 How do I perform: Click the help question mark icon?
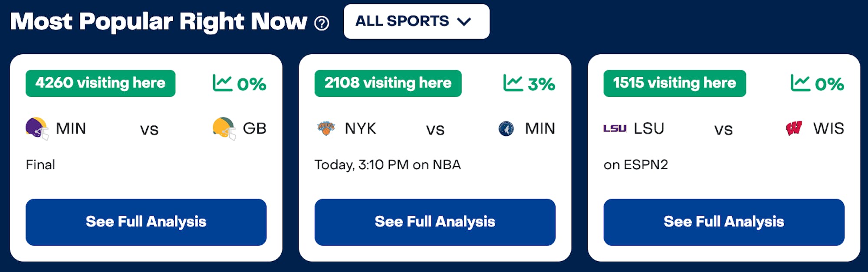tap(322, 23)
